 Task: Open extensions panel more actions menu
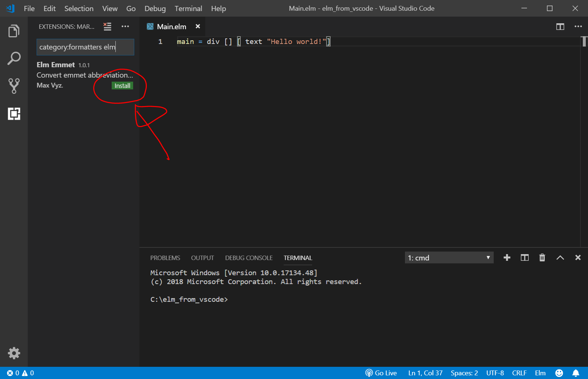click(125, 27)
